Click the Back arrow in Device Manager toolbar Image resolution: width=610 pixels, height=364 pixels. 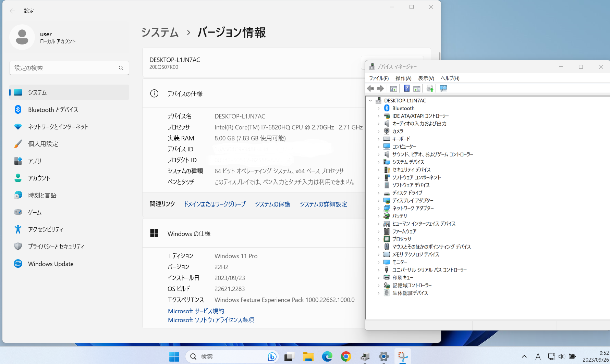click(370, 89)
